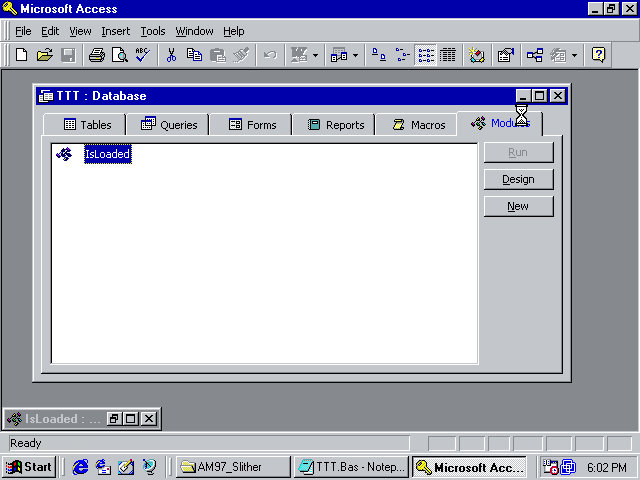Switch to the Tables tab

(x=84, y=124)
